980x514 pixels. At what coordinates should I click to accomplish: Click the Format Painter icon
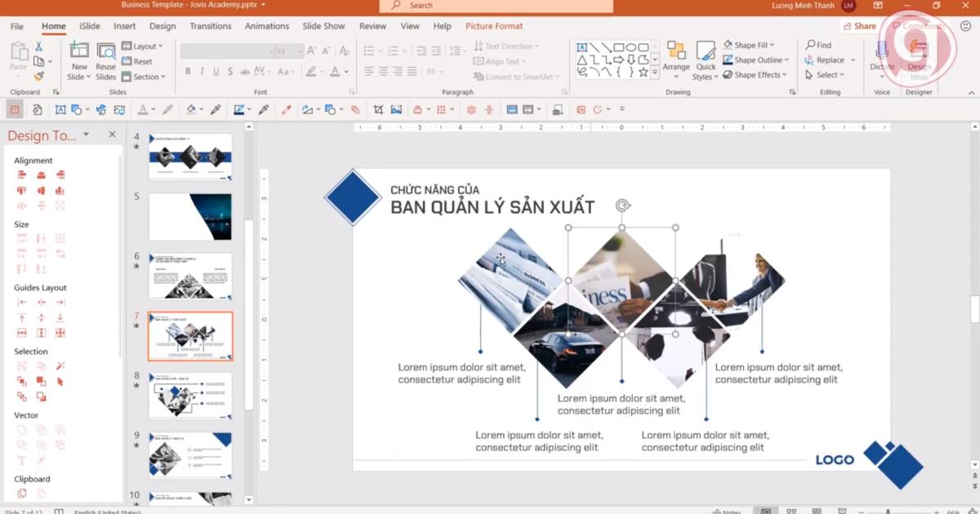click(38, 76)
